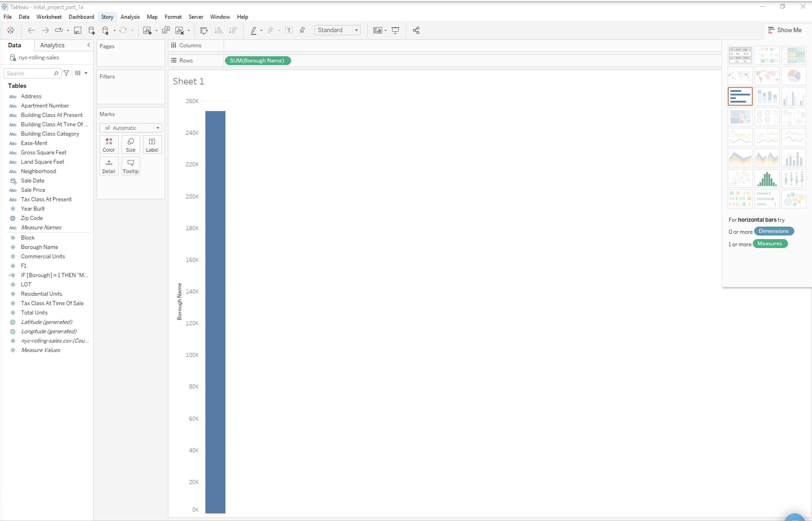This screenshot has height=521, width=812.
Task: Toggle Fix Axes pin icon
Action: click(x=302, y=30)
